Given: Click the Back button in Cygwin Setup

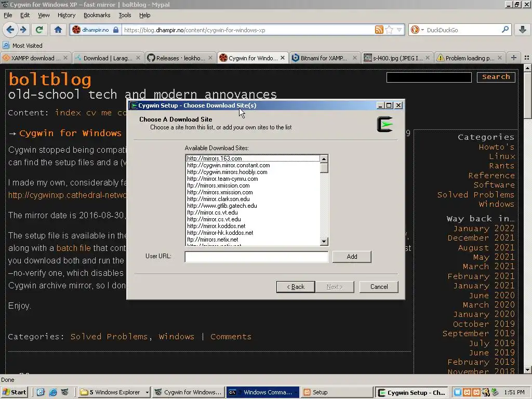Looking at the screenshot, I should coord(296,287).
